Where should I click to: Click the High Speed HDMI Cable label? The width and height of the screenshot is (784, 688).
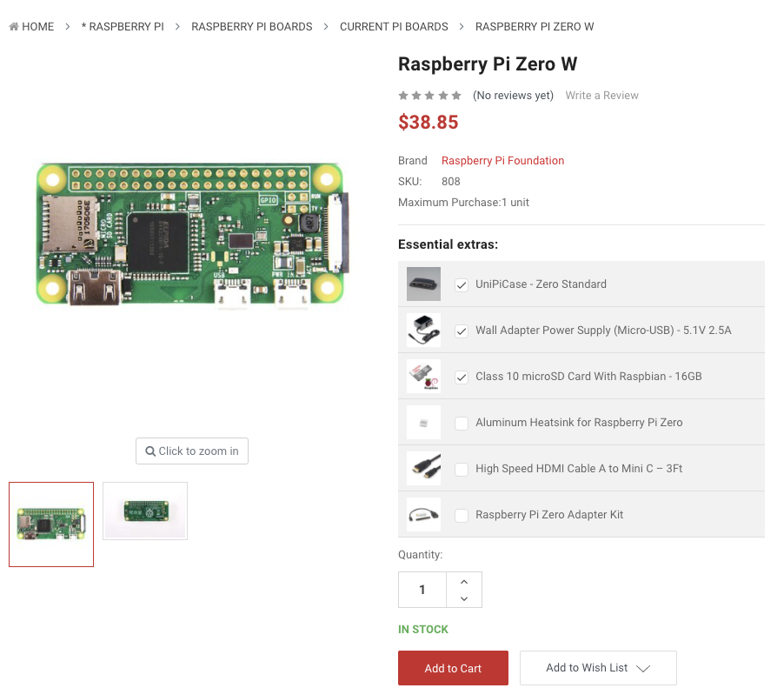[x=579, y=468]
